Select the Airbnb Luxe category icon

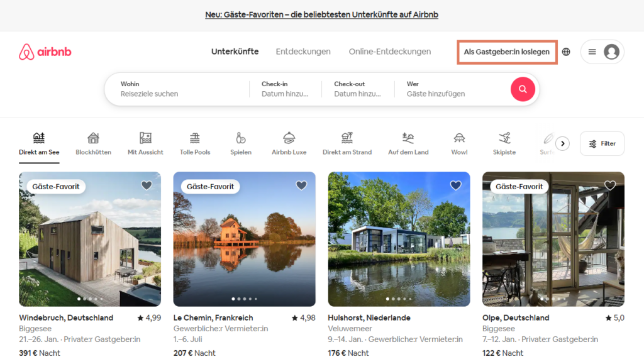pyautogui.click(x=289, y=138)
